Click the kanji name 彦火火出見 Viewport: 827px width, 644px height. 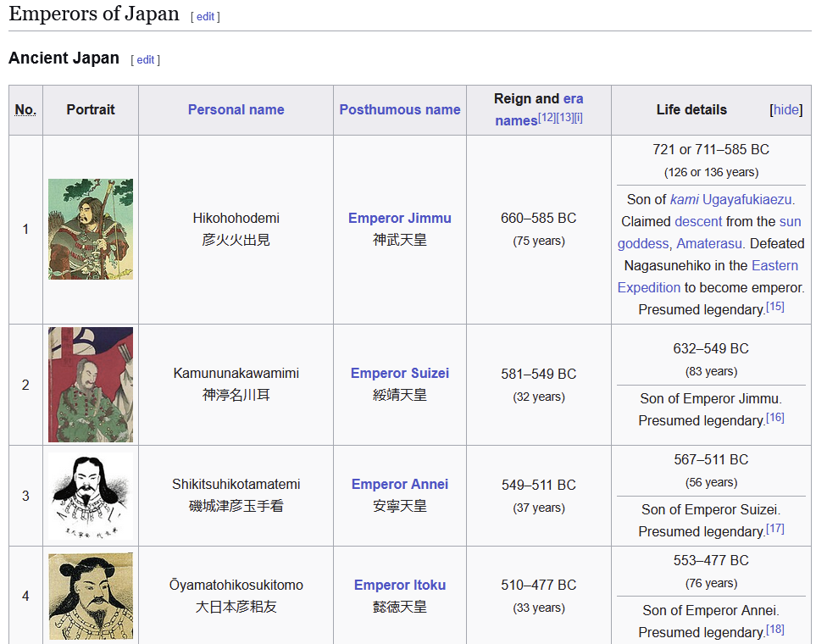(x=236, y=240)
